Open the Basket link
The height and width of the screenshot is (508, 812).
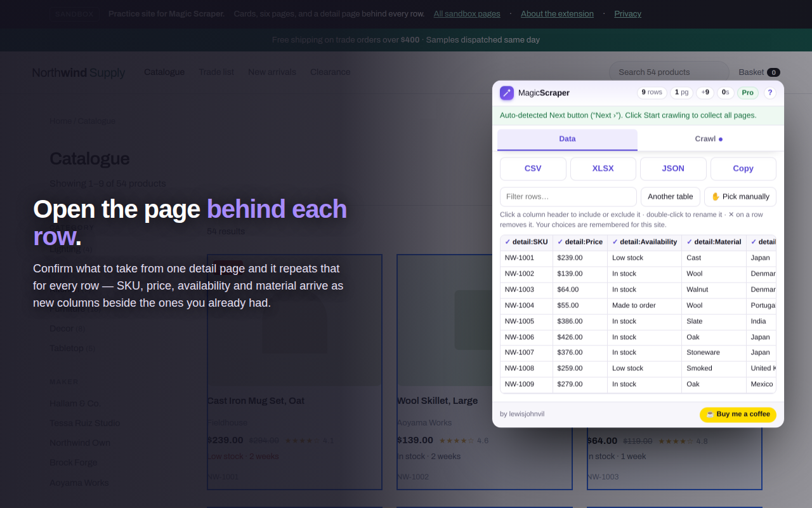point(759,72)
